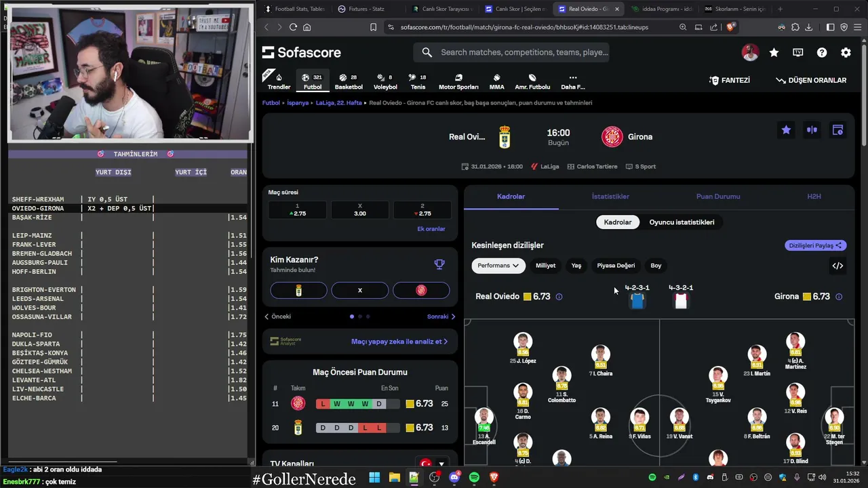Go to Sonraki card with chevron
This screenshot has width=868, height=488.
(x=441, y=317)
